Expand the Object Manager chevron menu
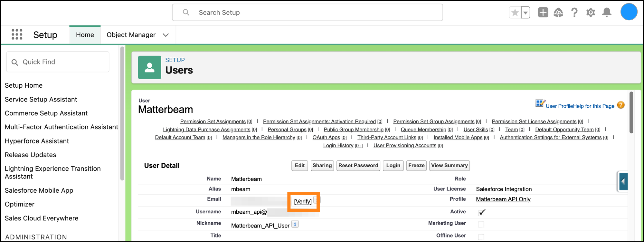The width and height of the screenshot is (644, 242). coord(166,35)
